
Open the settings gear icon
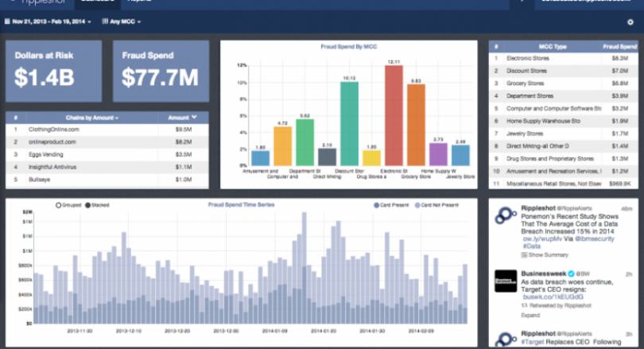tap(630, 22)
